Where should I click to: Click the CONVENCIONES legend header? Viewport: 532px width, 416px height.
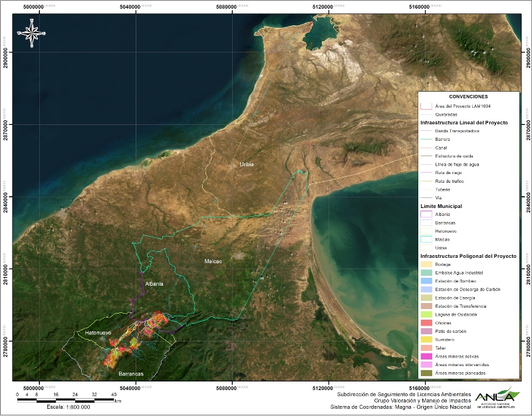[468, 96]
